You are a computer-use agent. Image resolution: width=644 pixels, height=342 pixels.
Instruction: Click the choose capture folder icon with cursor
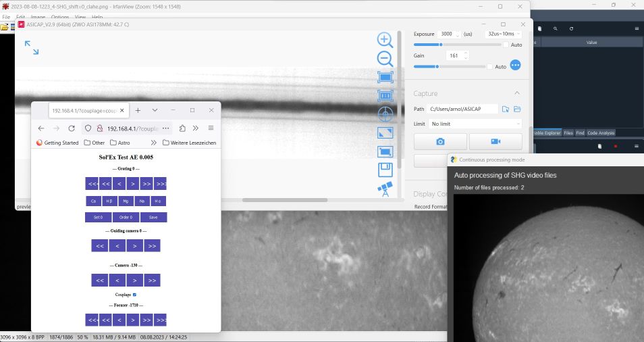click(506, 109)
